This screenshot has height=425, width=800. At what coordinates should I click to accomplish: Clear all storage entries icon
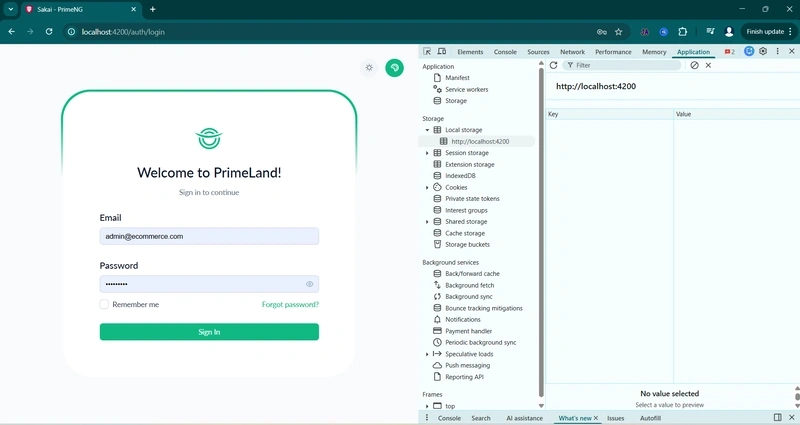[694, 65]
